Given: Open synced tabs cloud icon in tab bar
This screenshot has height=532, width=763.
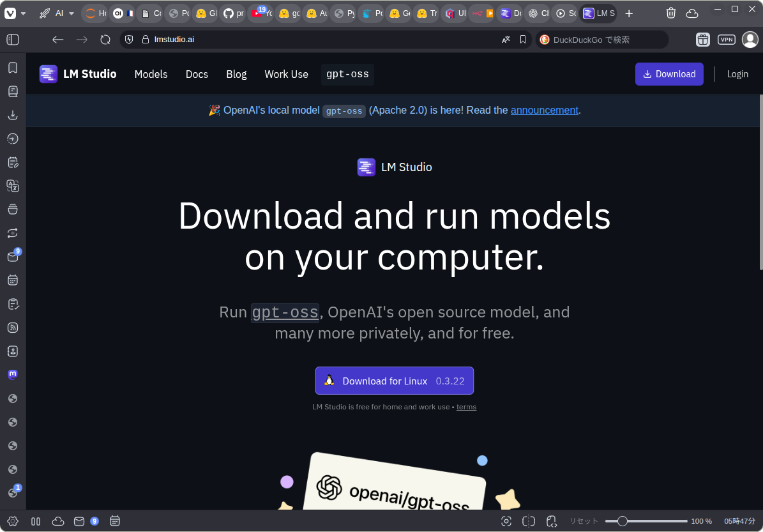Looking at the screenshot, I should pos(692,13).
